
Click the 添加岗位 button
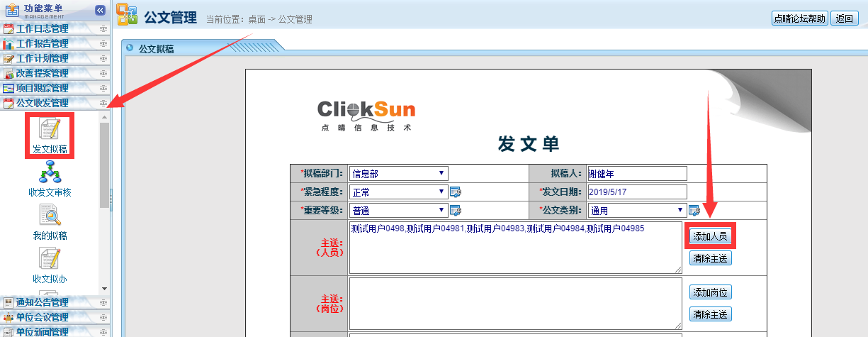coord(711,292)
